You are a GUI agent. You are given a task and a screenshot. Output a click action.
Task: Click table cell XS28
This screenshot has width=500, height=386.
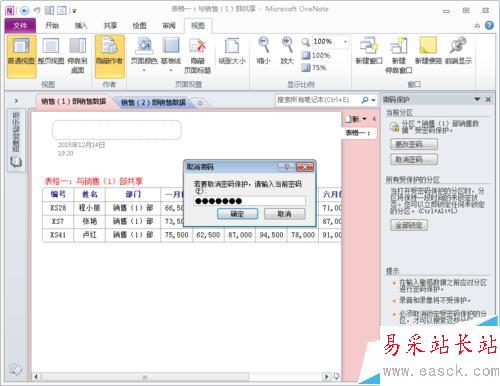(58, 208)
